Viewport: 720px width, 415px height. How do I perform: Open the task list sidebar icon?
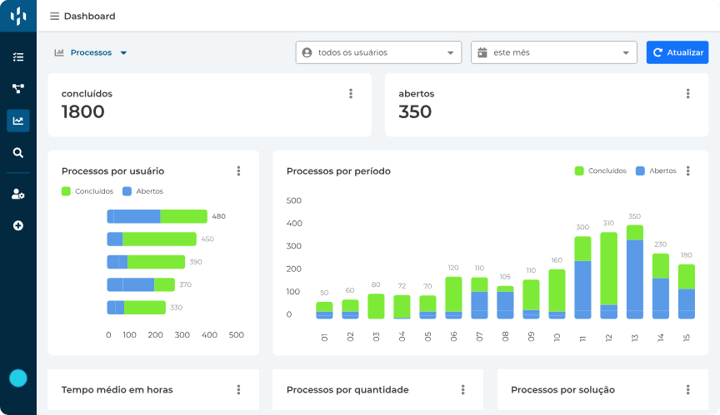[18, 57]
